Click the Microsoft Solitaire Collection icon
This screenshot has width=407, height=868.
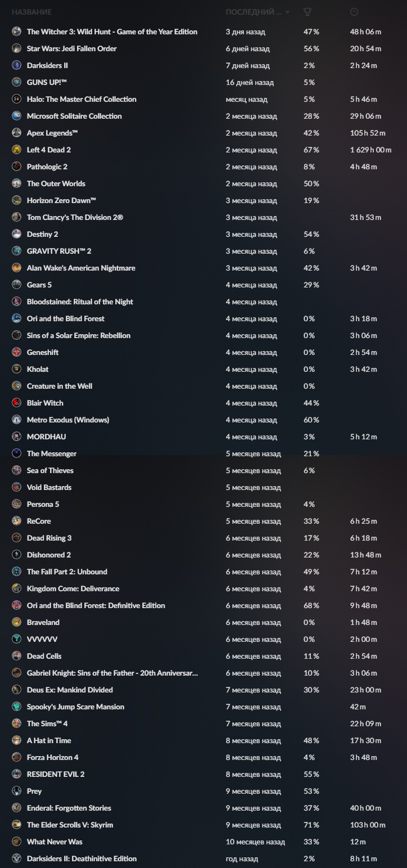pos(16,116)
